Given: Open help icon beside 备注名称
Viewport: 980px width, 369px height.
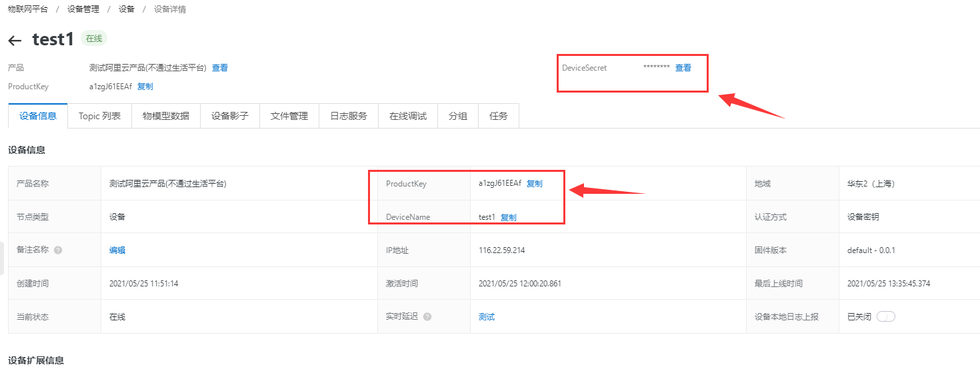Looking at the screenshot, I should click(x=58, y=250).
